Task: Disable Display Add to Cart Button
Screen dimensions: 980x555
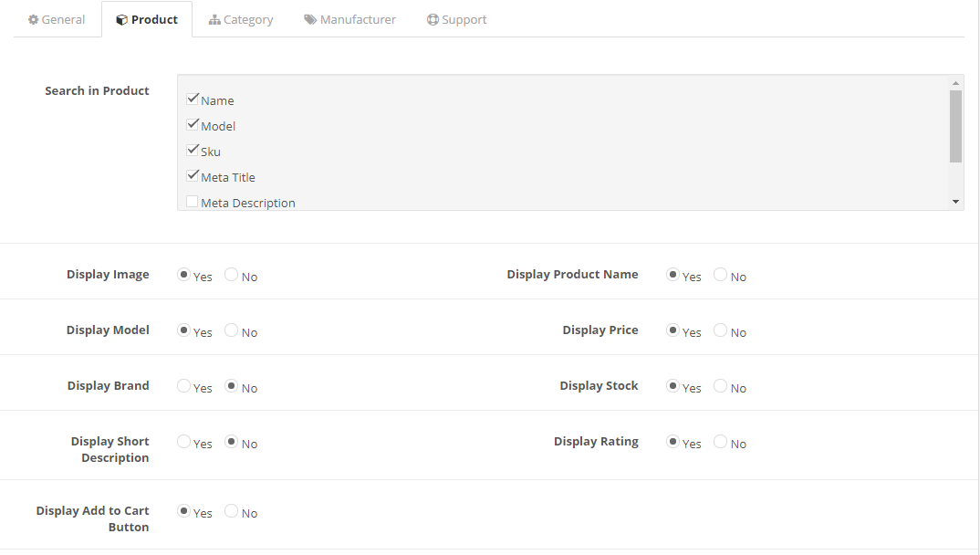Action: coord(232,511)
